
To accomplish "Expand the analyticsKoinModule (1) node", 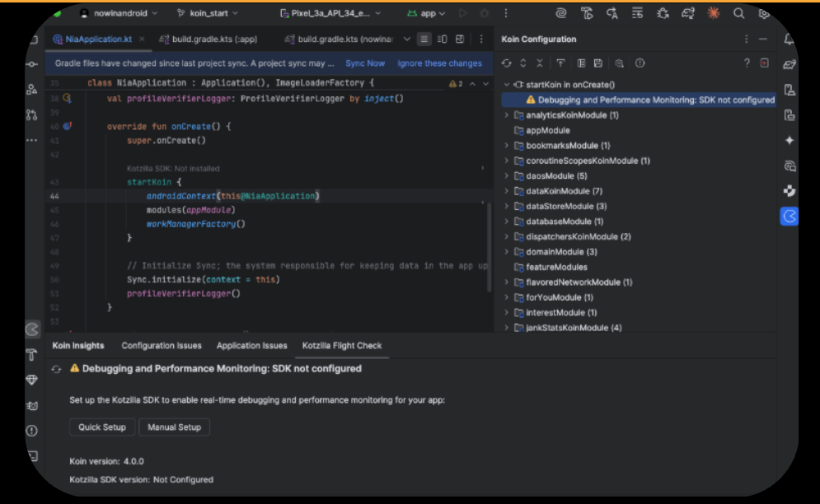I will (506, 115).
